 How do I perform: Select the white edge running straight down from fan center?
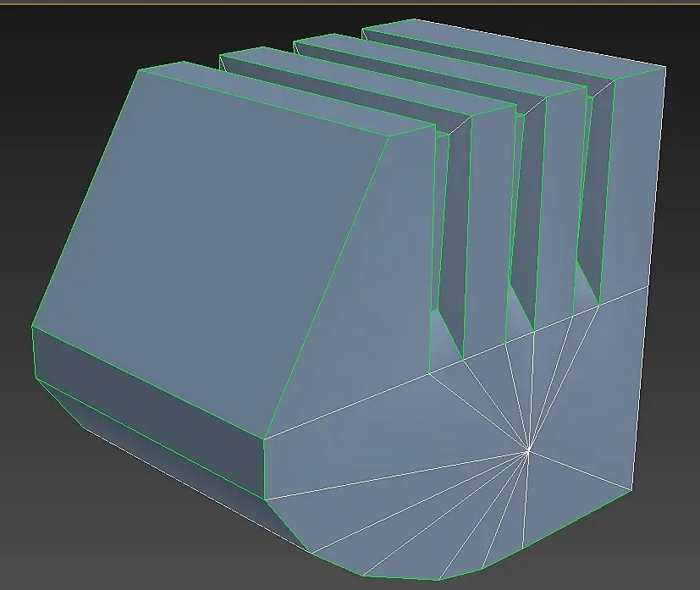tap(526, 500)
